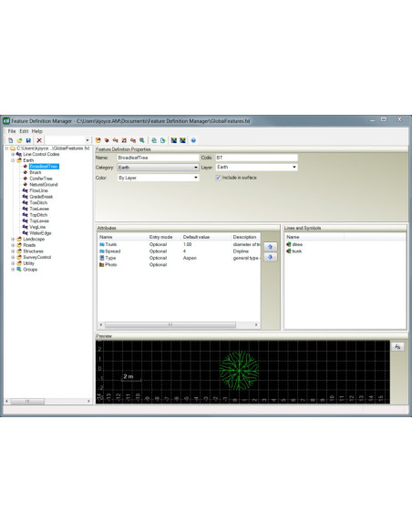
Task: Expand the Landscape category node
Action: (13, 240)
